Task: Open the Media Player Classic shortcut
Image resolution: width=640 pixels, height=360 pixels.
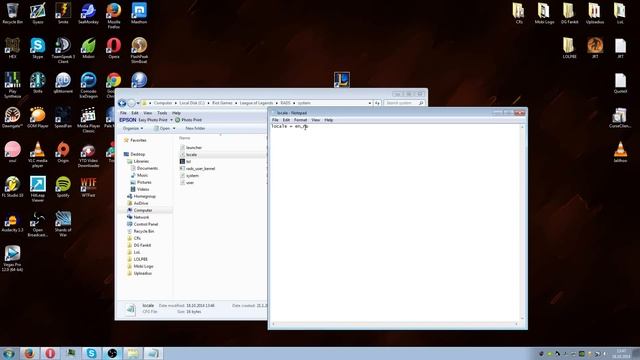Action: point(88,120)
